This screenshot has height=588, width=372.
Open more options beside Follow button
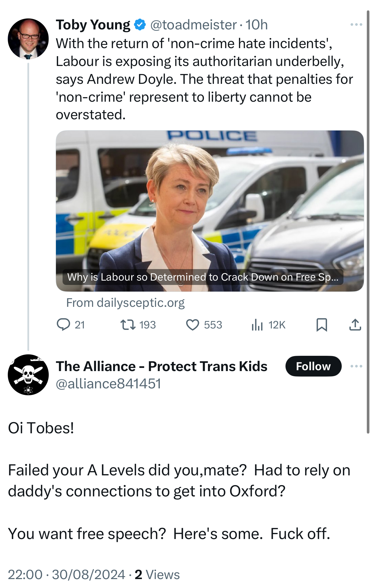356,366
